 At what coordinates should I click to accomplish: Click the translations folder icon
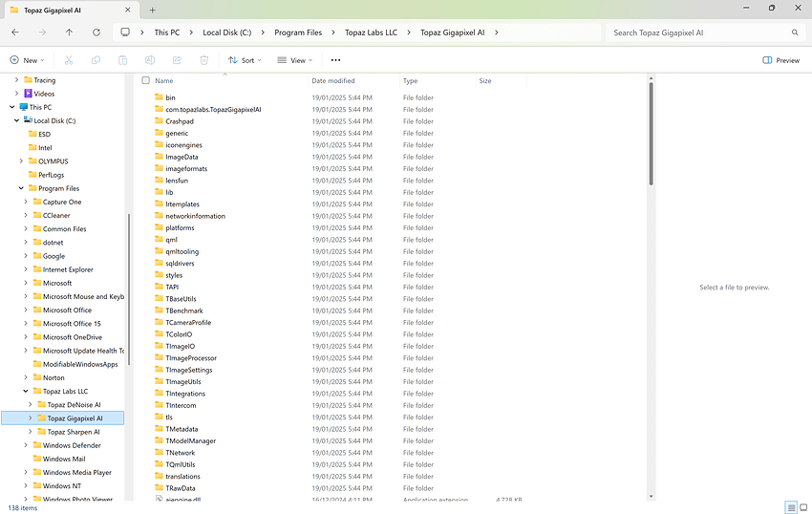159,476
